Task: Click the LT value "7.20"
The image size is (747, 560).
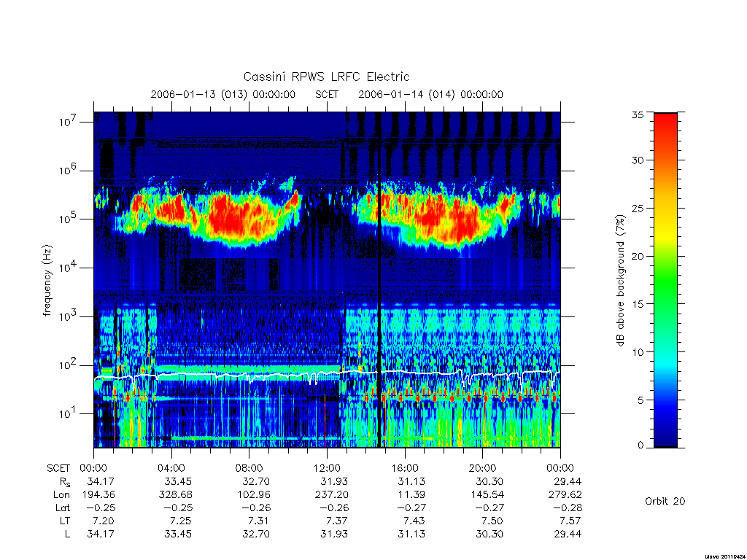Action: tap(104, 521)
